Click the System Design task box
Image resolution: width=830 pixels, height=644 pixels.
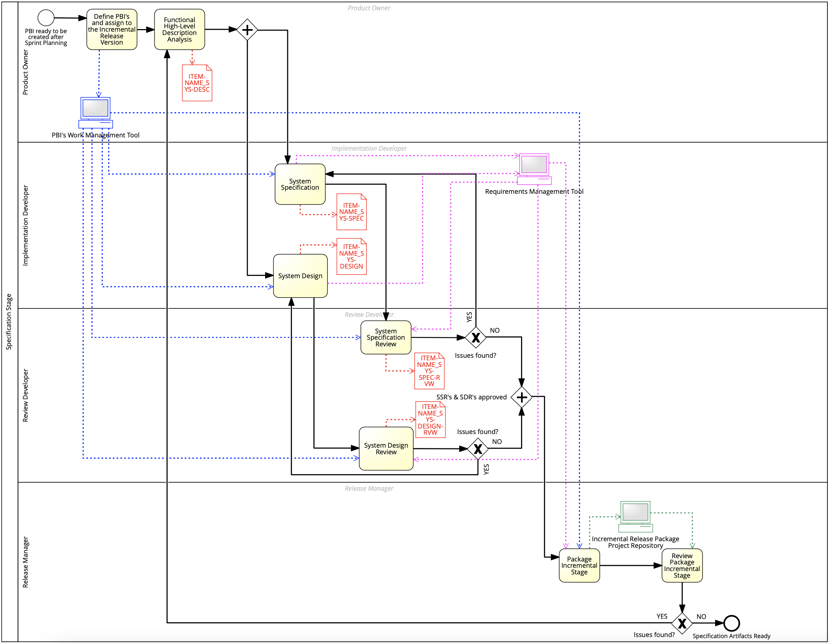click(300, 276)
